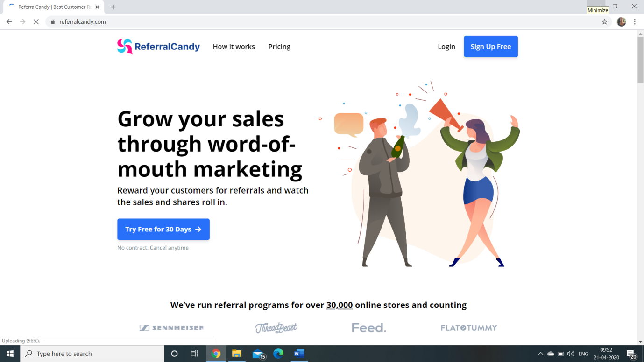Click the Chrome taskbar icon

click(x=216, y=354)
